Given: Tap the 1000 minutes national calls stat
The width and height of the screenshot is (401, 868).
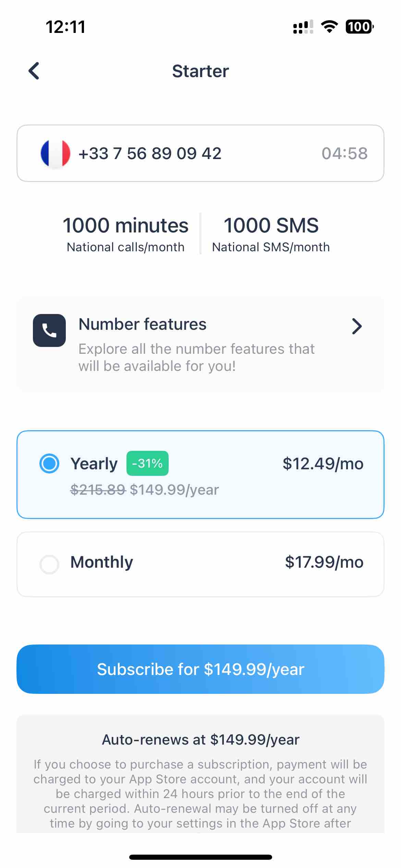Looking at the screenshot, I should click(x=125, y=234).
